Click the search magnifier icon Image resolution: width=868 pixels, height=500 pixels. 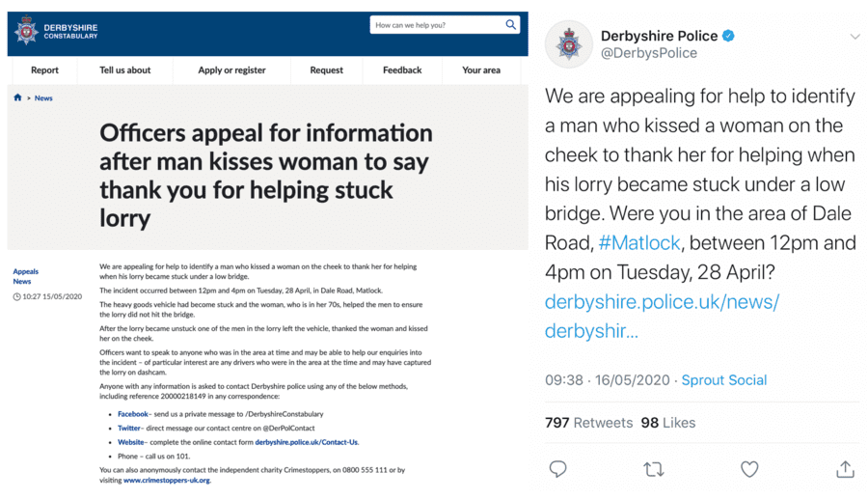click(511, 25)
